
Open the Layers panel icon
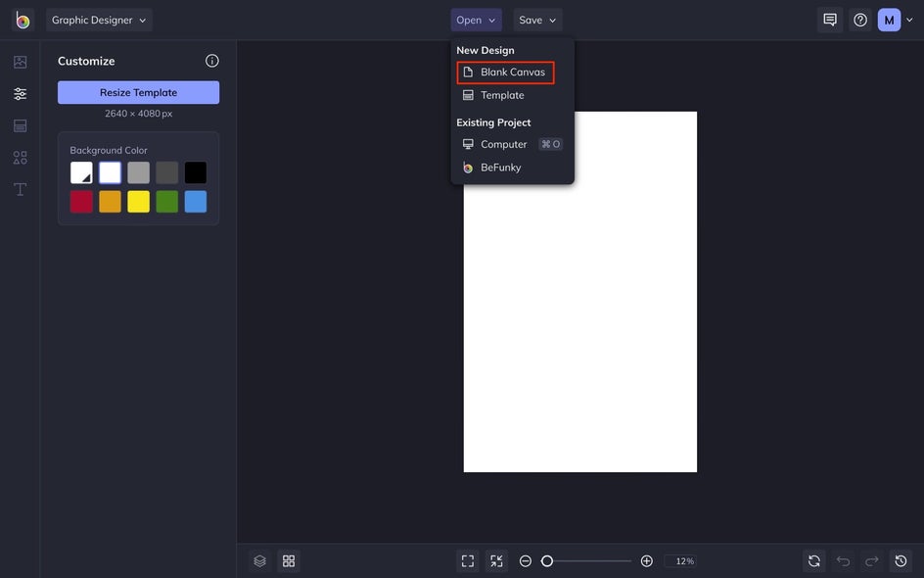tap(260, 561)
